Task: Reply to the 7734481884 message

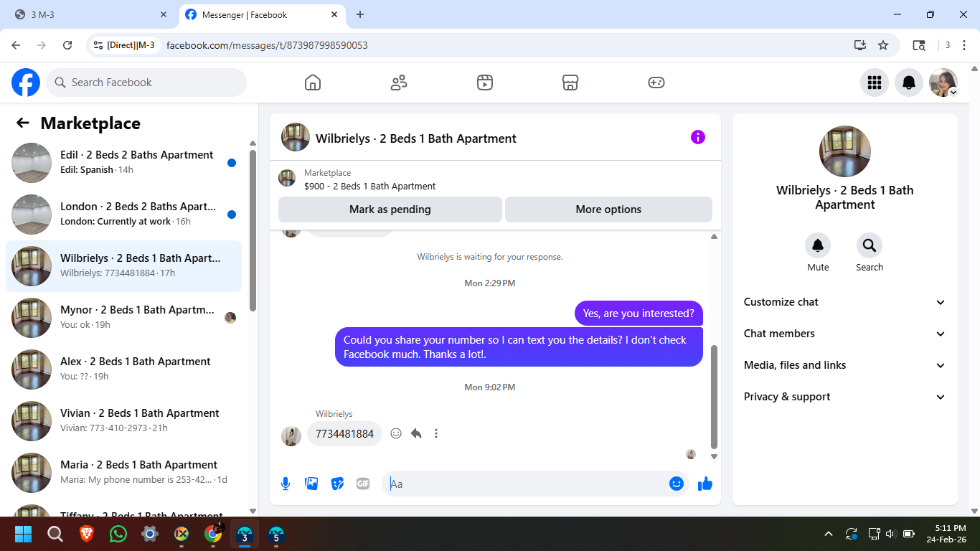Action: pos(416,433)
